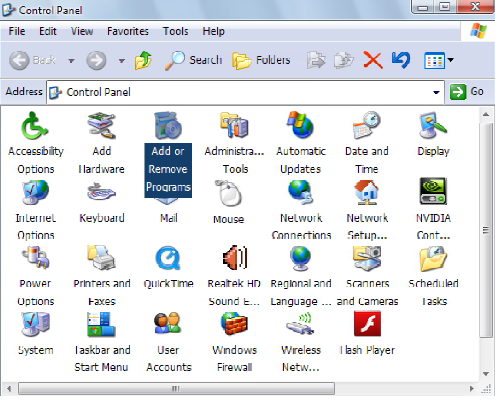The height and width of the screenshot is (400, 501).
Task: Expand the Forward history dropdown arrow
Action: click(x=122, y=61)
